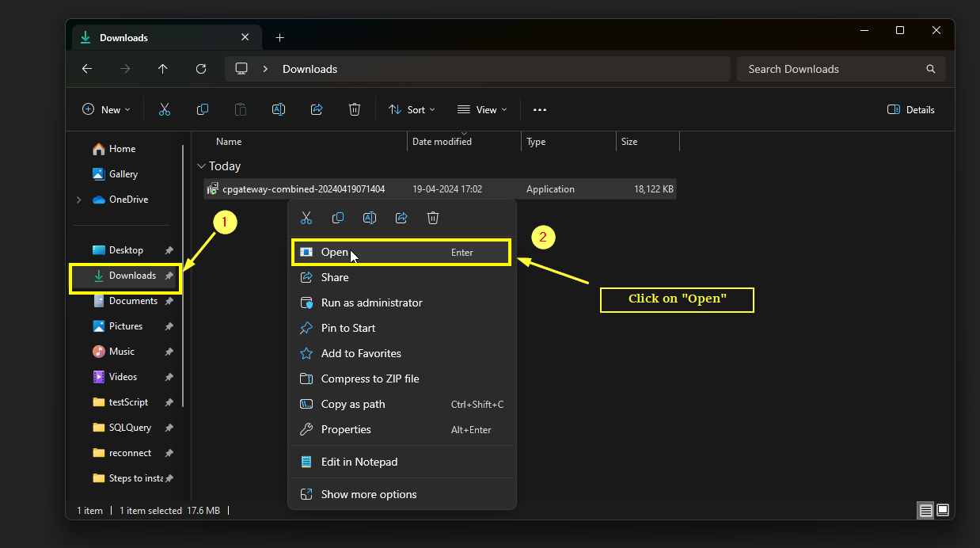Choose Compress to ZIP file
Viewport: 980px width, 548px height.
402,379
